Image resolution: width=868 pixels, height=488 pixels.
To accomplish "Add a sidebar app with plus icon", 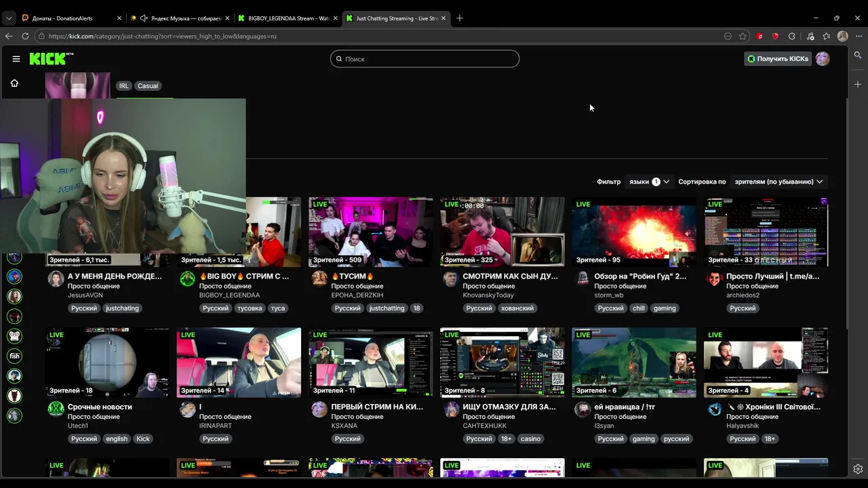I will [x=858, y=84].
